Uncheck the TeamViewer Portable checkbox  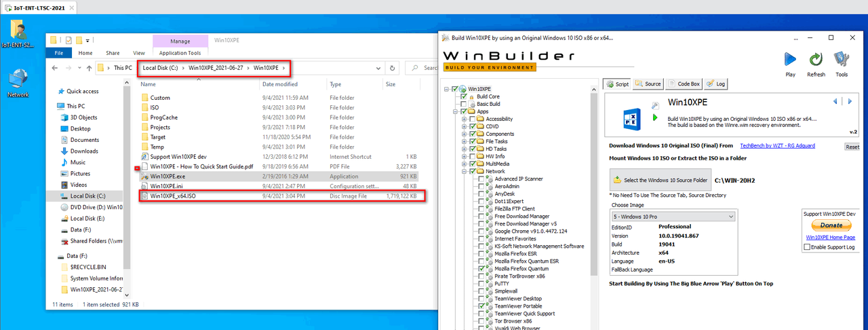click(481, 306)
